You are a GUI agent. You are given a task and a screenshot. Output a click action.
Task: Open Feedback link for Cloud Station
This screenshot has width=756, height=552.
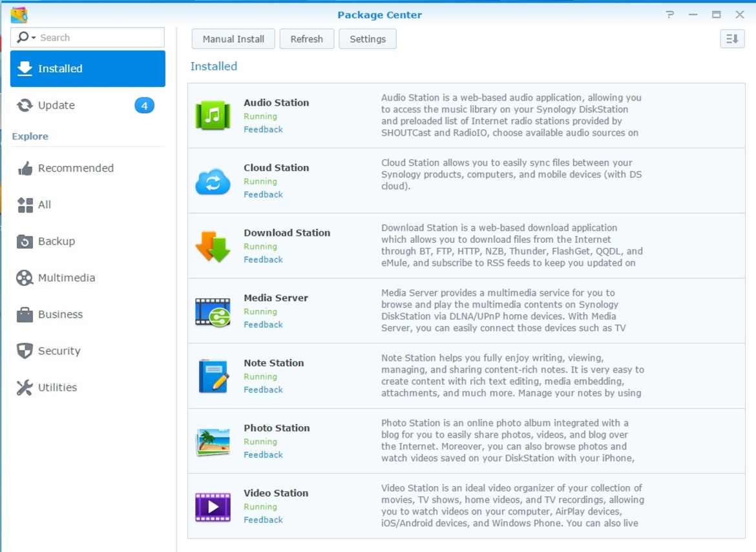click(x=263, y=194)
